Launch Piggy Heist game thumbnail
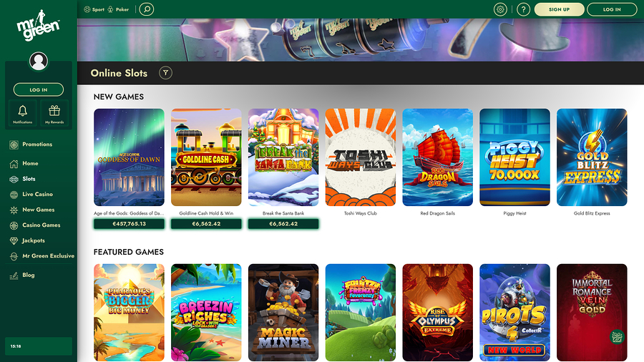 pos(514,157)
